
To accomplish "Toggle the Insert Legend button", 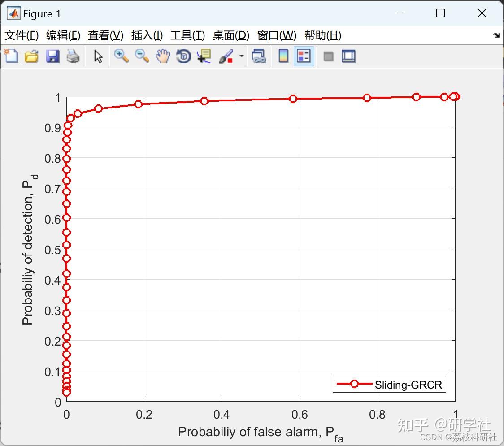I will [x=304, y=56].
